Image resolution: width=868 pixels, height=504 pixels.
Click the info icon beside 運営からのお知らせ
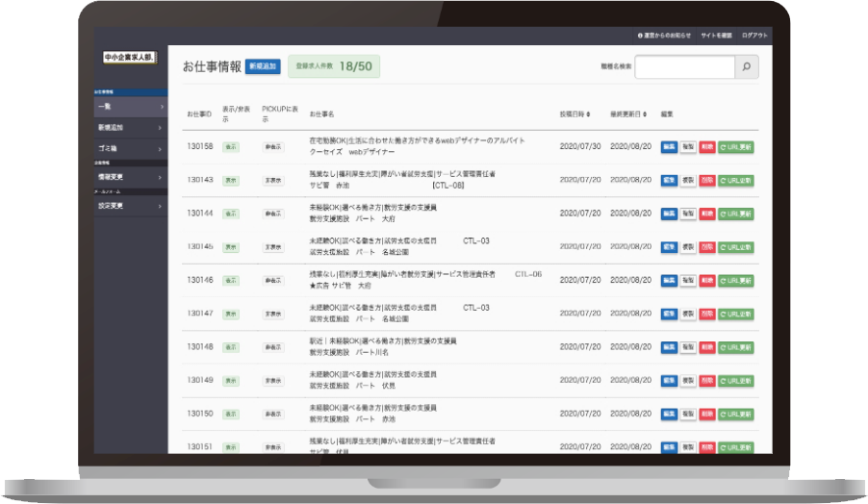641,35
